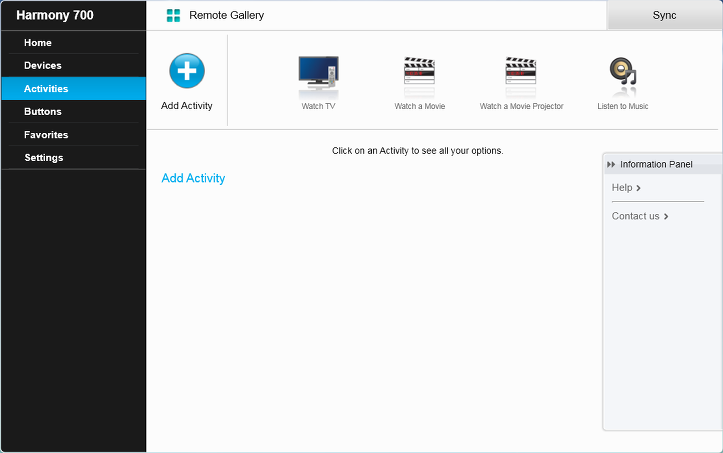Click the Harmony 700 title
This screenshot has height=453, width=723.
[55, 15]
